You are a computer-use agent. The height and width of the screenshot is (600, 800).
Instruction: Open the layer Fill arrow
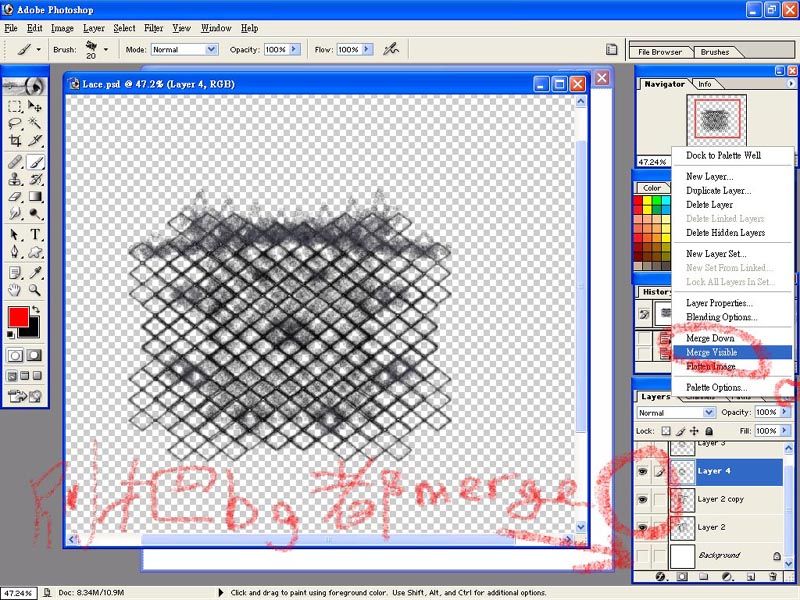784,431
